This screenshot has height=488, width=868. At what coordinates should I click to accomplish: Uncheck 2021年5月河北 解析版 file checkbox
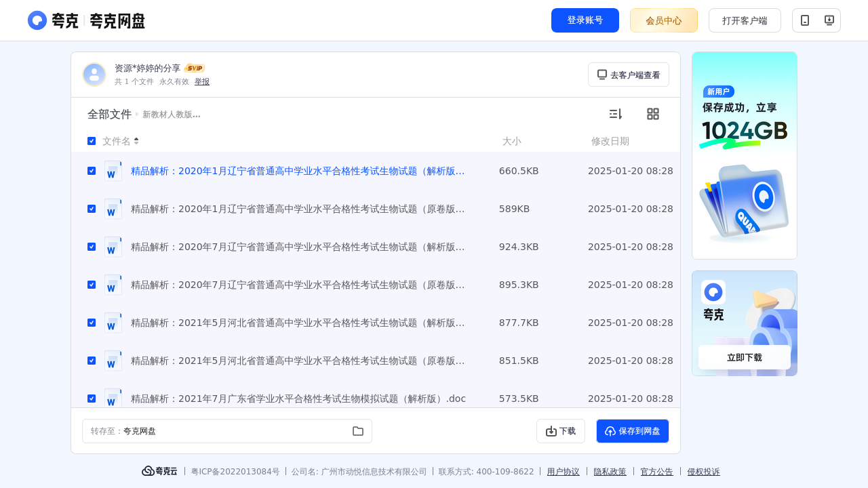[92, 323]
